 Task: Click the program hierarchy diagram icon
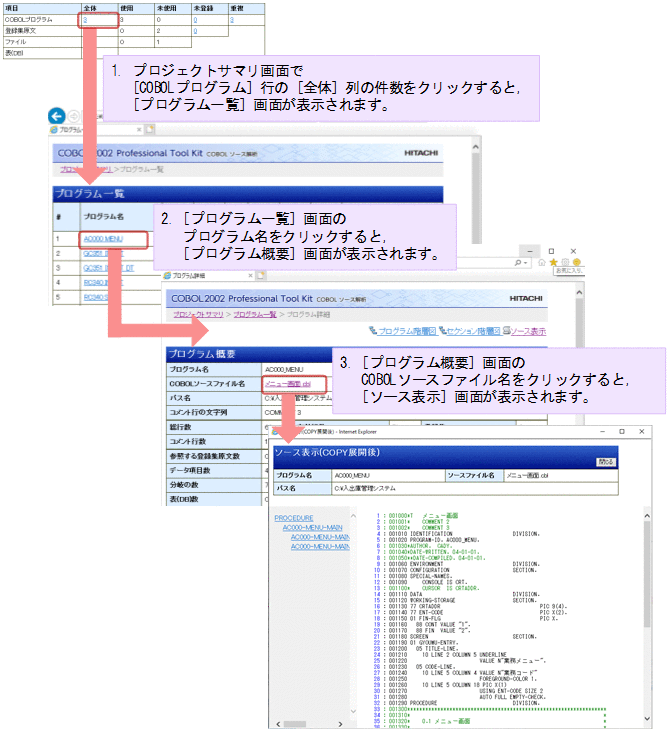click(373, 330)
